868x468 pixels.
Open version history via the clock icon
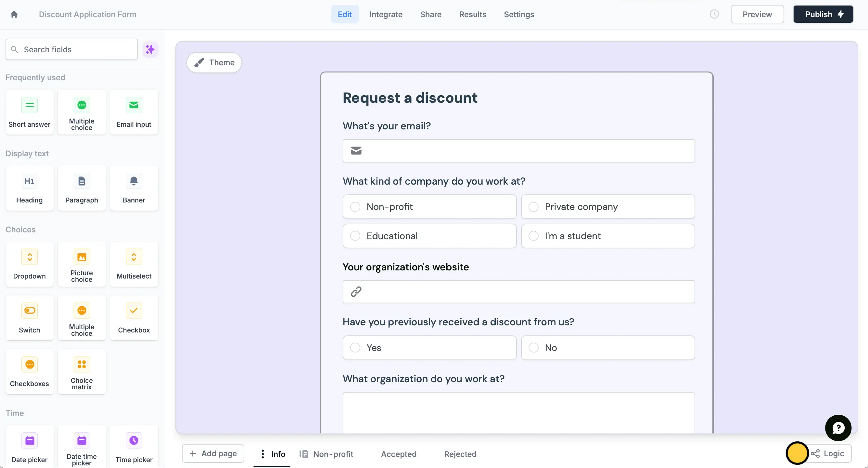tap(714, 14)
